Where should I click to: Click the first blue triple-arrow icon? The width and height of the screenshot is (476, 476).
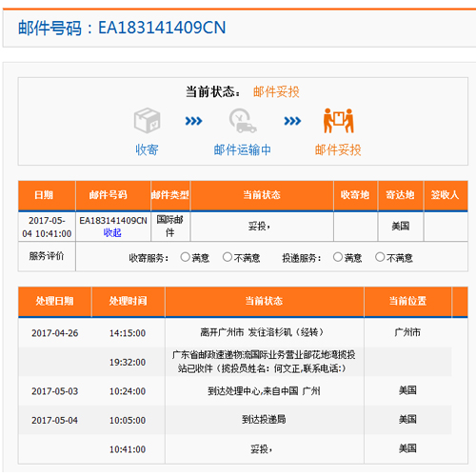pyautogui.click(x=193, y=121)
